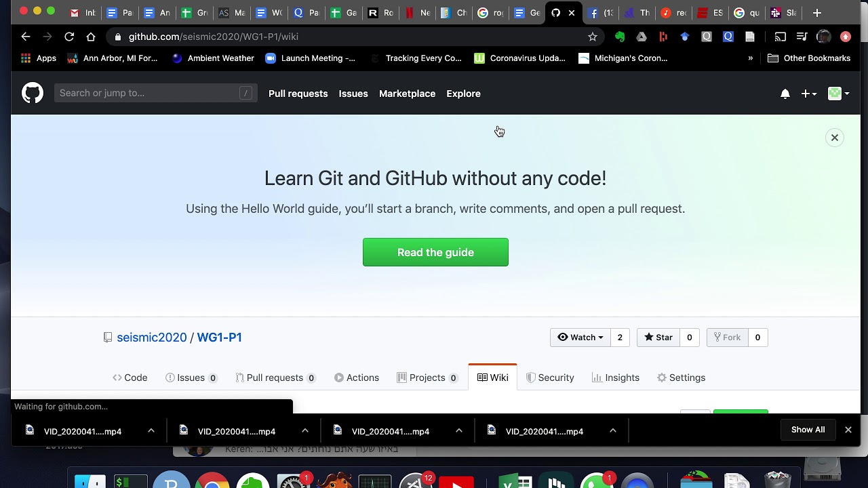Go to Explore

[463, 94]
